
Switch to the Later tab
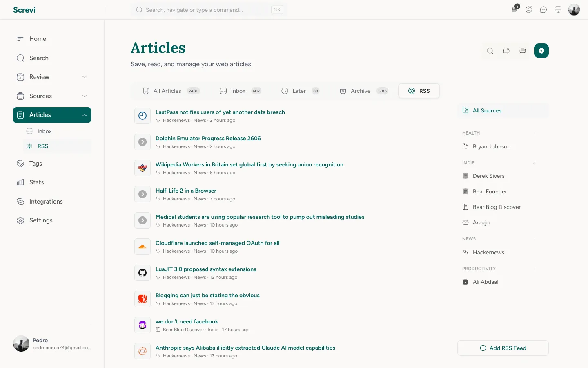301,91
